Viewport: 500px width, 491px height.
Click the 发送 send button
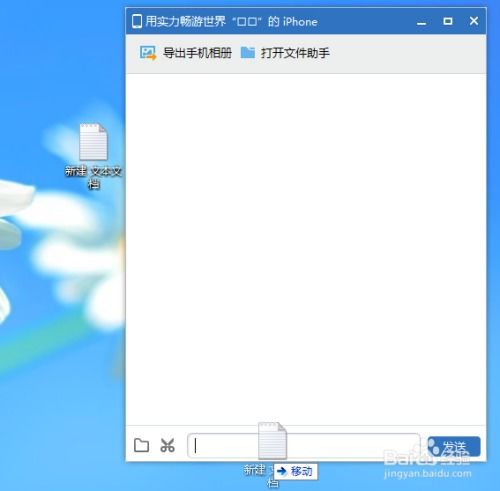click(454, 446)
